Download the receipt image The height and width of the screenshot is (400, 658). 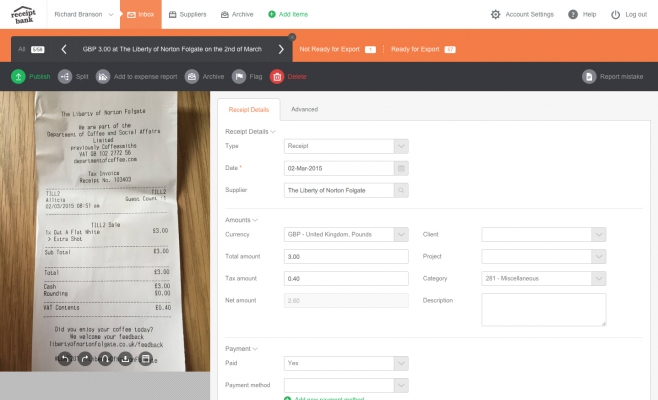click(125, 358)
